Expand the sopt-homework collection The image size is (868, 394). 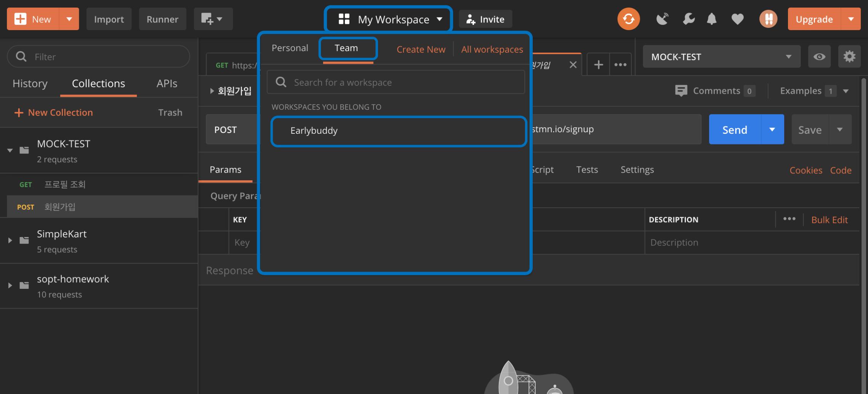10,285
